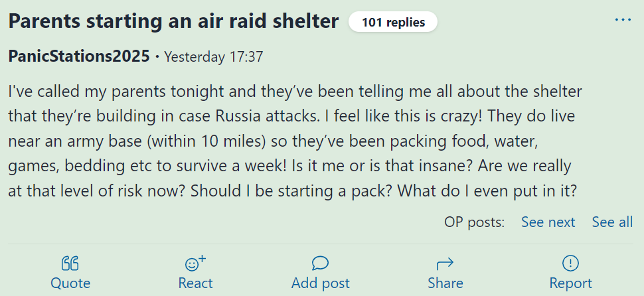The height and width of the screenshot is (296, 644).
Task: Click the 101 replies badge
Action: point(393,22)
